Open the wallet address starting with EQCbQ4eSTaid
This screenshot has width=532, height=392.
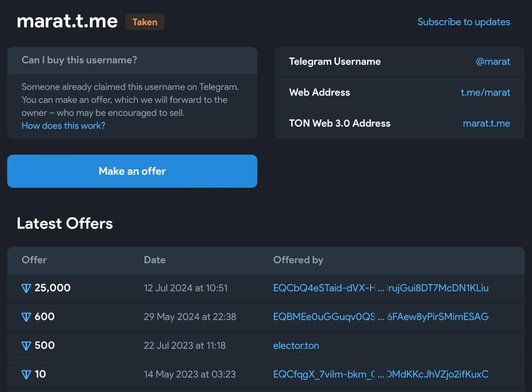click(x=381, y=288)
